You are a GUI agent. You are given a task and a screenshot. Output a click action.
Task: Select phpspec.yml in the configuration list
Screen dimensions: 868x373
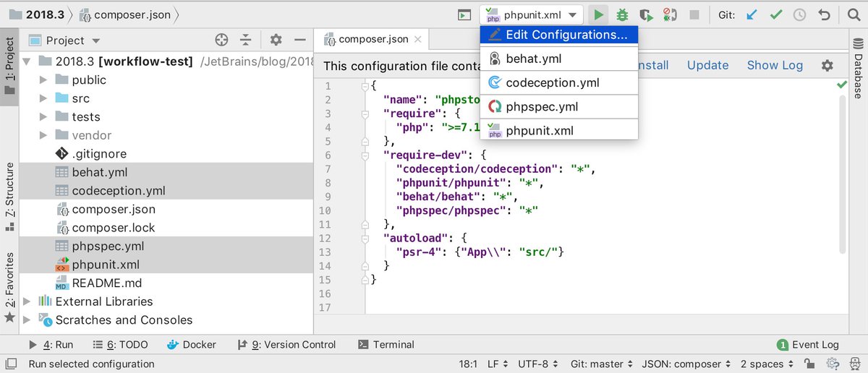[559, 106]
